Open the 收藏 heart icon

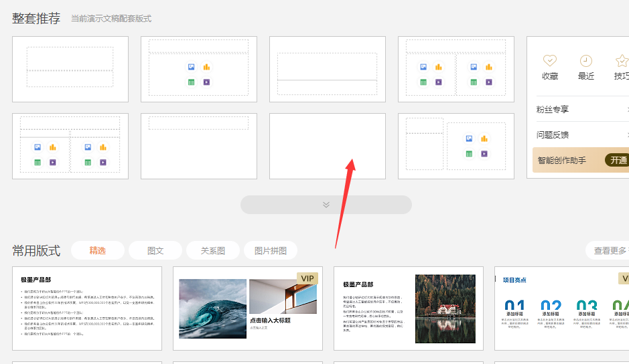(549, 60)
